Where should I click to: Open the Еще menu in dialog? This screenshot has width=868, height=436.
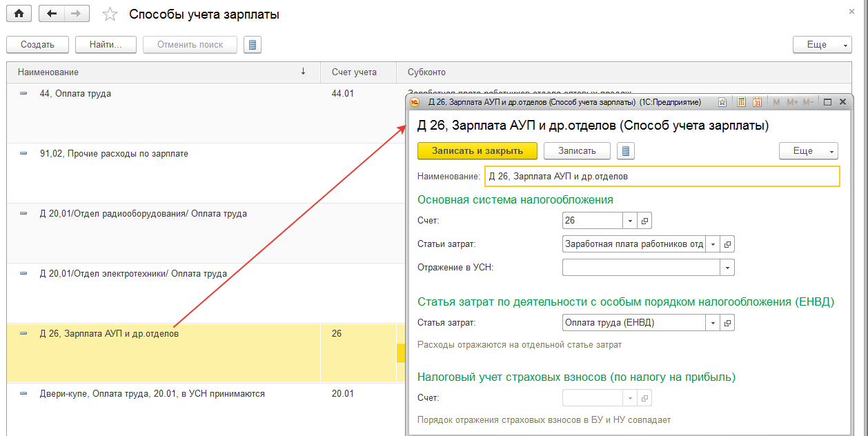tap(808, 151)
